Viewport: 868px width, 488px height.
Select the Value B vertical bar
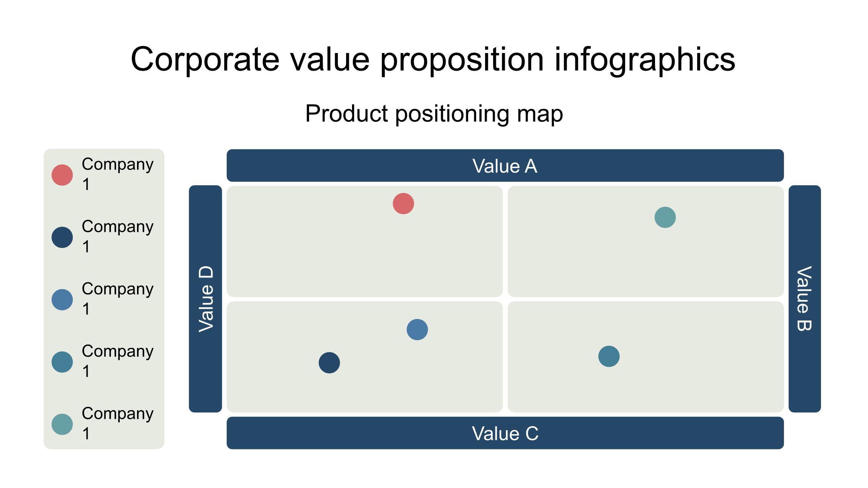804,298
